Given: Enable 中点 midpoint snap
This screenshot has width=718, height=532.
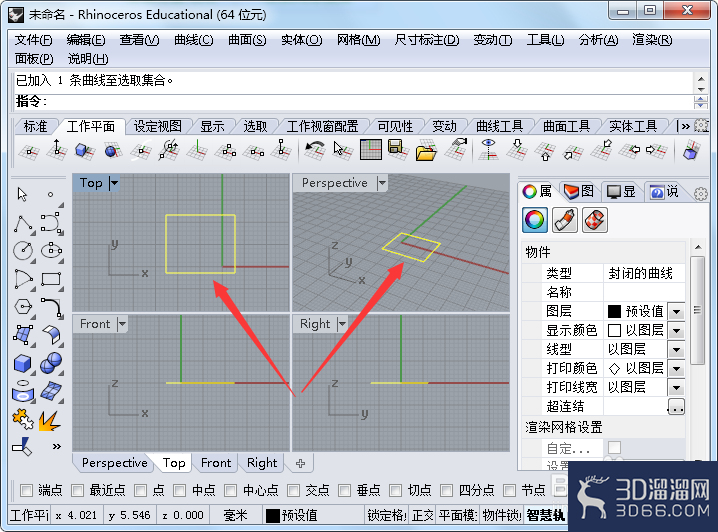Looking at the screenshot, I should (x=180, y=490).
